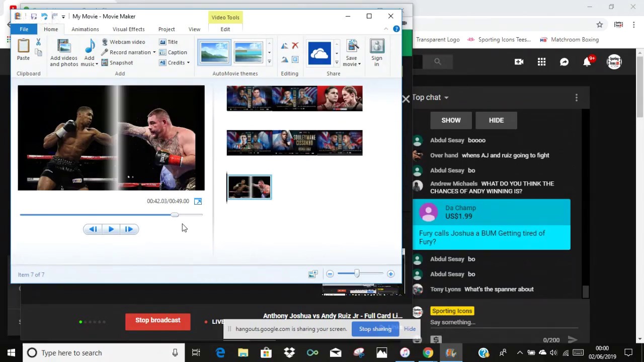Insert a Caption on the clip
644x362 pixels.
pyautogui.click(x=173, y=52)
